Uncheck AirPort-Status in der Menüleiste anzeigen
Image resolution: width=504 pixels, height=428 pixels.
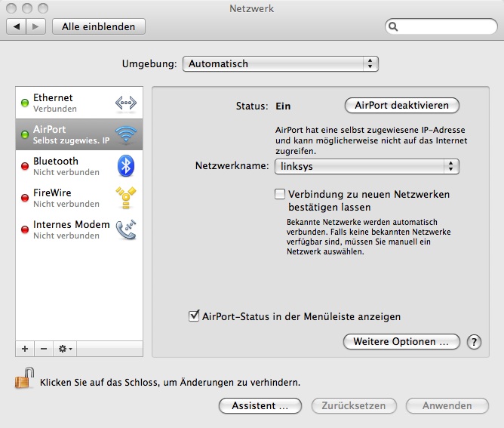click(194, 316)
